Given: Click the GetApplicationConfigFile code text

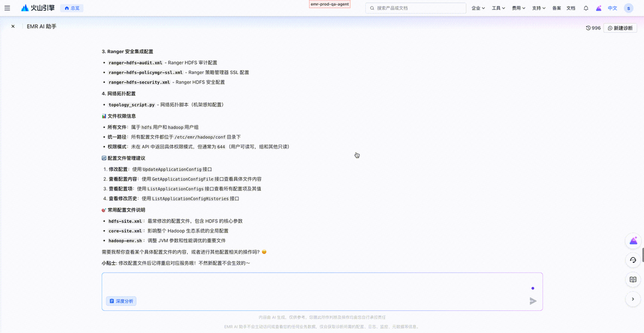Looking at the screenshot, I should 183,179.
